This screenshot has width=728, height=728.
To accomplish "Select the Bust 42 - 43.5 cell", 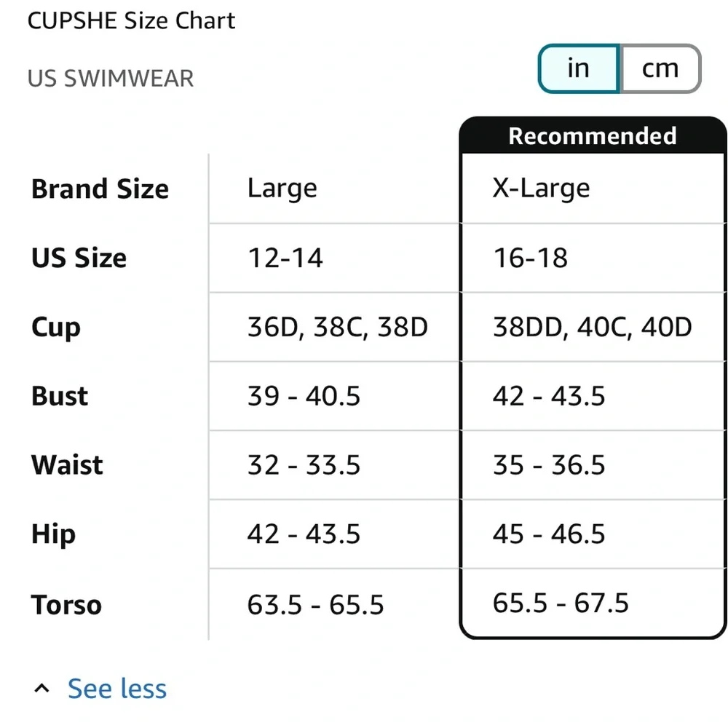I will click(x=593, y=396).
